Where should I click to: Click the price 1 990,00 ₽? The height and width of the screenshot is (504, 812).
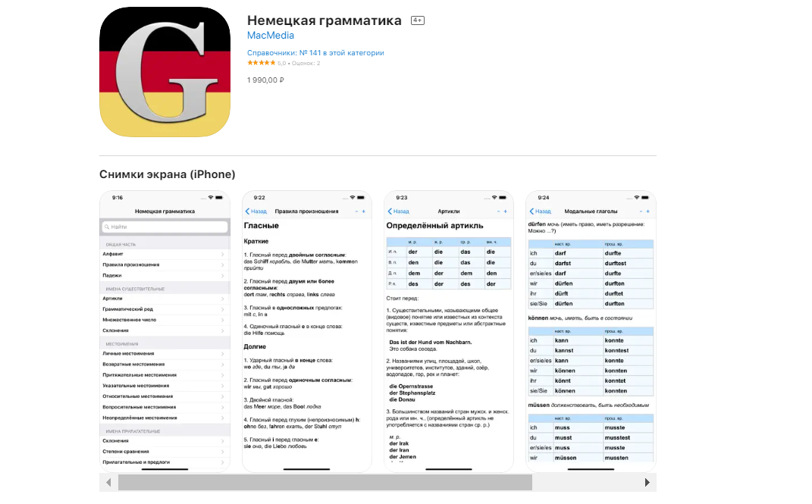click(265, 80)
